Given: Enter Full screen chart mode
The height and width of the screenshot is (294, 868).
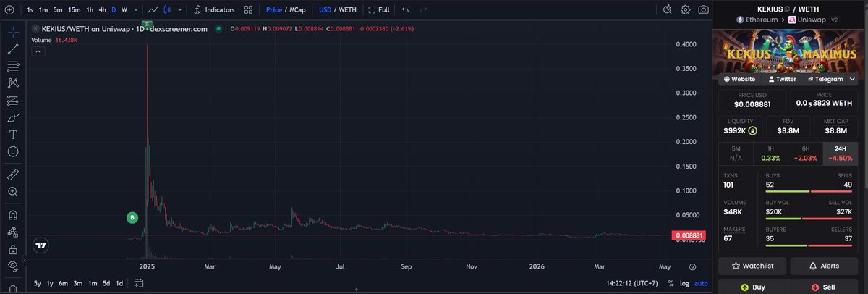Looking at the screenshot, I should (379, 10).
